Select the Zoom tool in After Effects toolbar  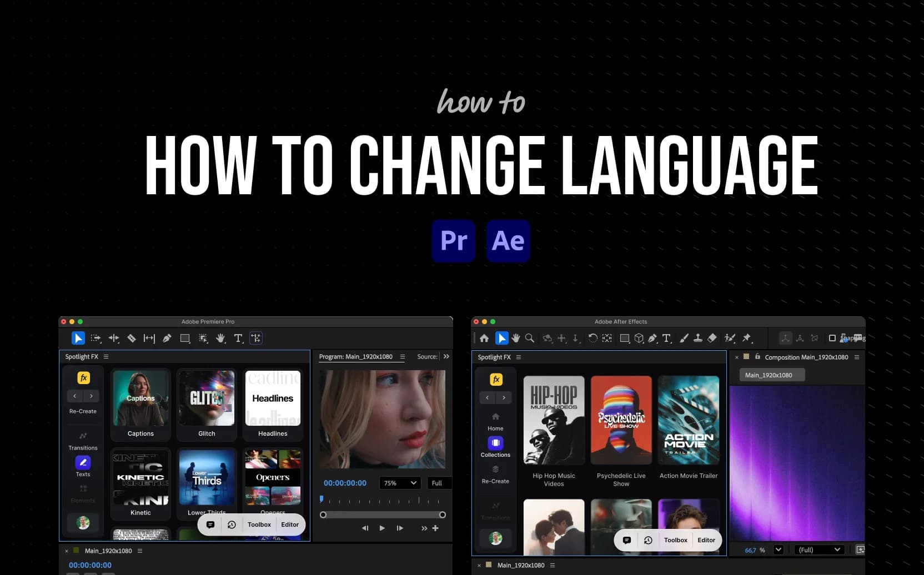tap(529, 338)
